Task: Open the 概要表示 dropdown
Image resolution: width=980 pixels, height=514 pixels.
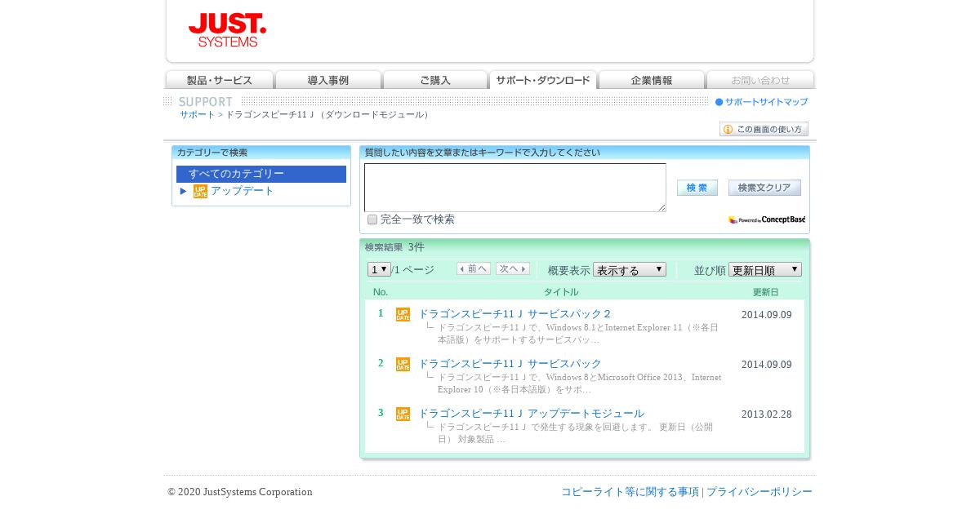Action: [x=630, y=269]
